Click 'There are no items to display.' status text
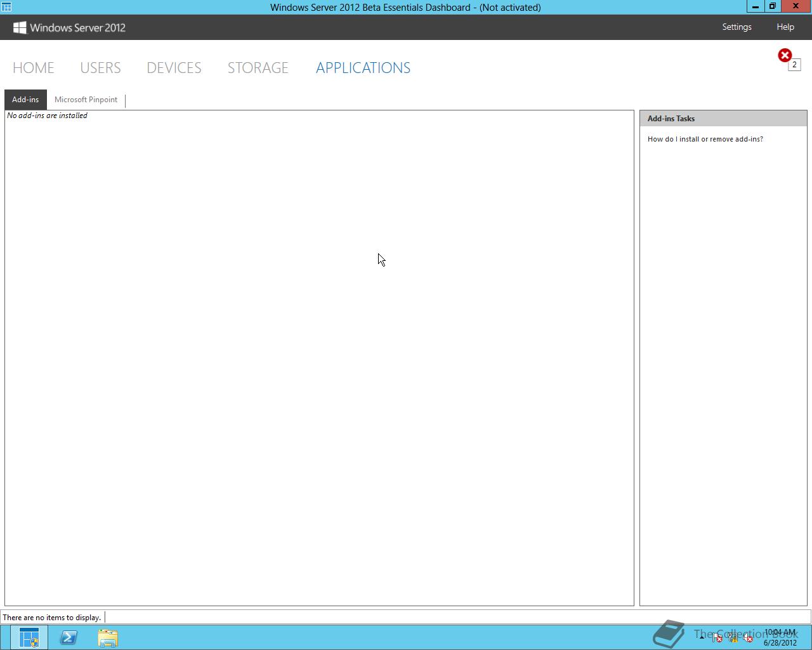The height and width of the screenshot is (650, 812). [52, 617]
